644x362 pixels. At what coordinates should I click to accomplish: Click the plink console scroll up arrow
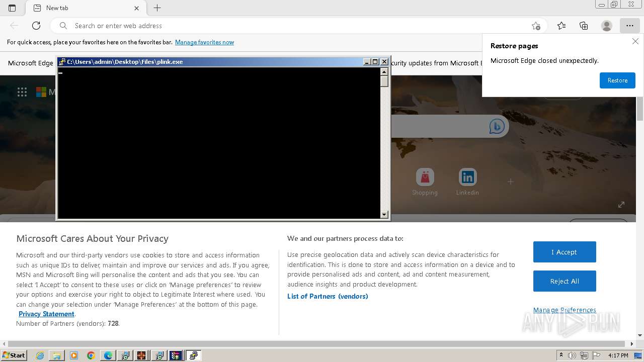coord(384,72)
